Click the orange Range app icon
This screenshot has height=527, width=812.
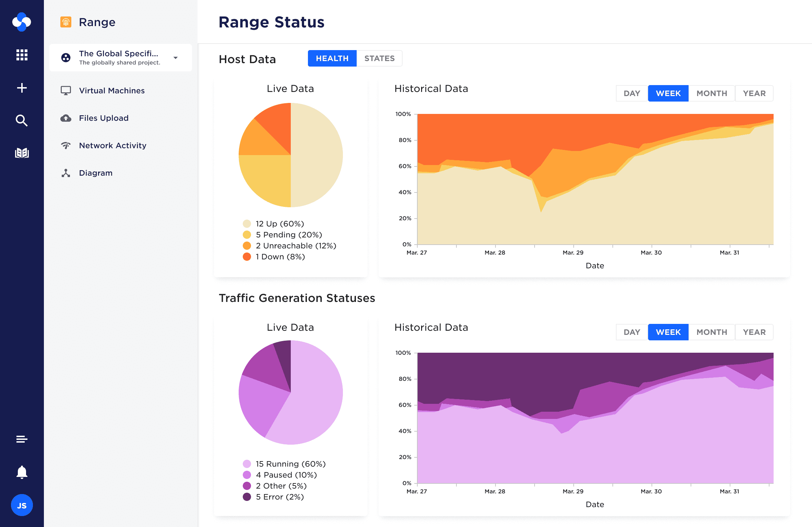[66, 22]
